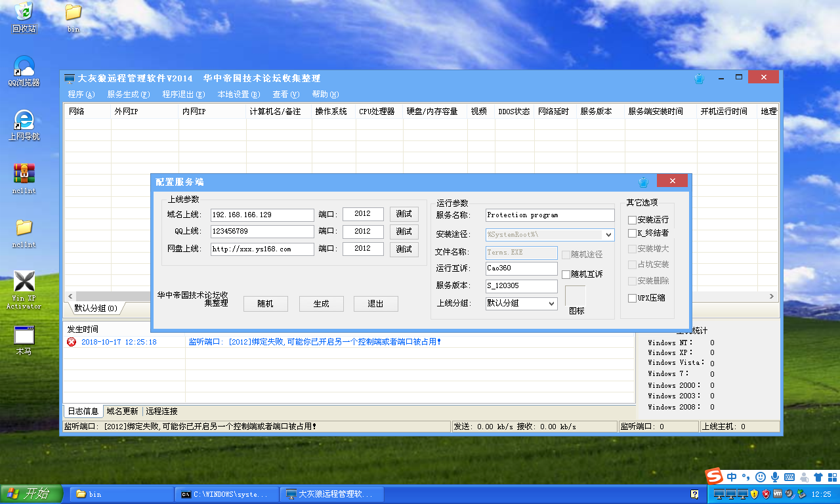Screen dimensions: 840x504
Task: Click 测试 button beside 域名上线
Action: (404, 214)
